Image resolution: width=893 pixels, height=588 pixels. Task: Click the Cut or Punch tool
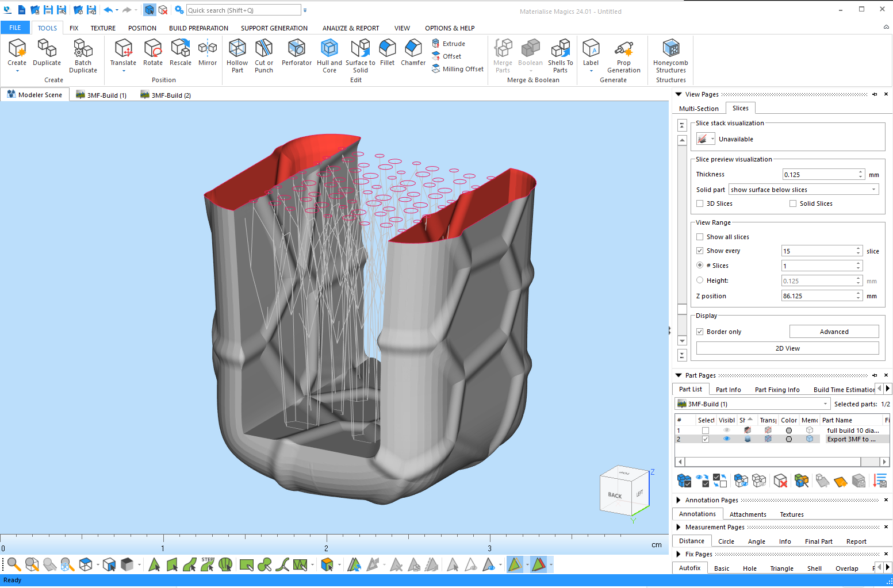click(x=264, y=56)
